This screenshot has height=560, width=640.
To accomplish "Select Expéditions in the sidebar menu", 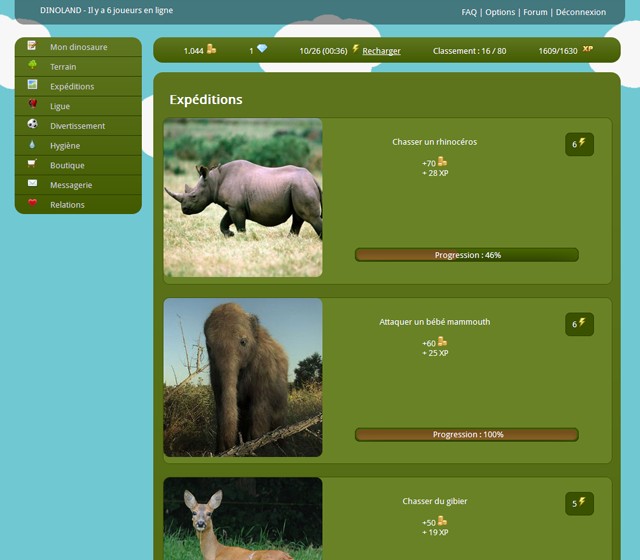I will click(78, 86).
